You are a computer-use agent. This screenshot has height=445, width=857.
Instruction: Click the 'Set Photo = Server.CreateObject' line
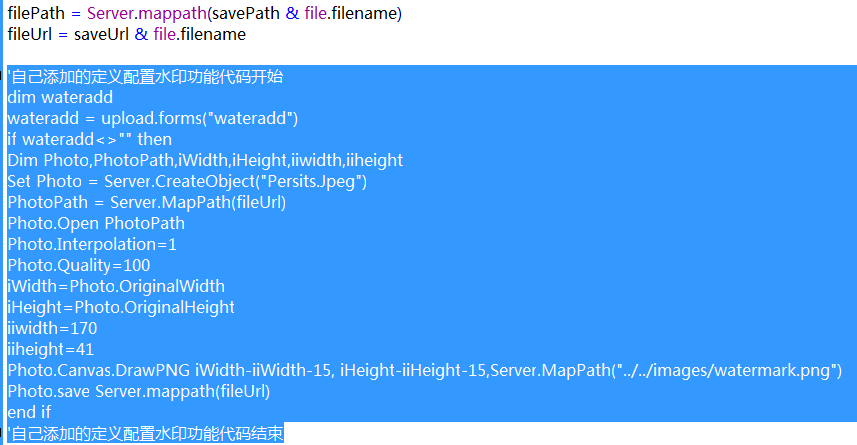[x=187, y=181]
